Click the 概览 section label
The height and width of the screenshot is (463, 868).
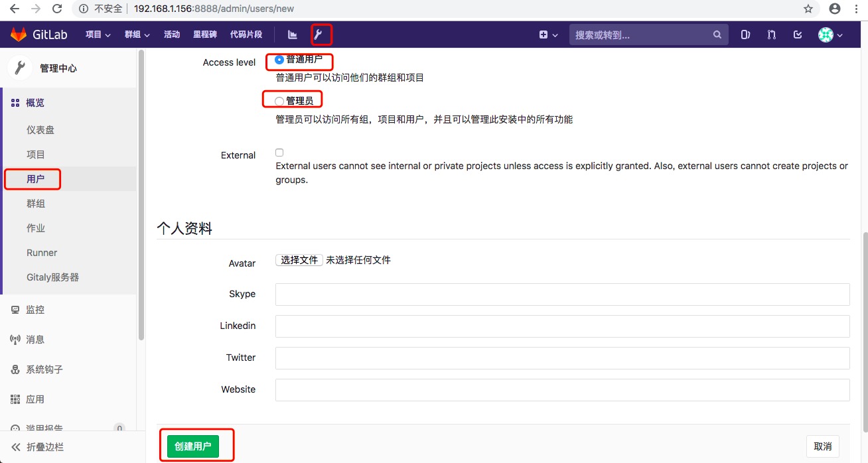pos(35,103)
